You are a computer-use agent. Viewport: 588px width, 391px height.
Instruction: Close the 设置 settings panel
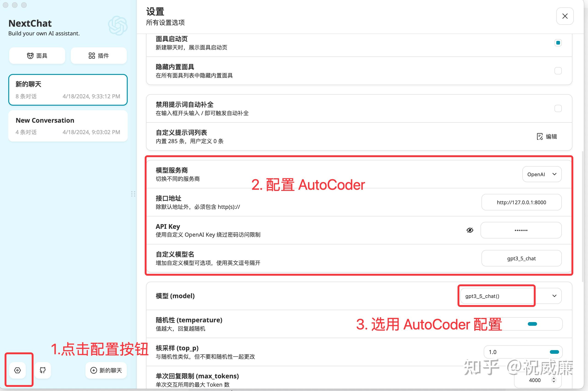(x=565, y=16)
